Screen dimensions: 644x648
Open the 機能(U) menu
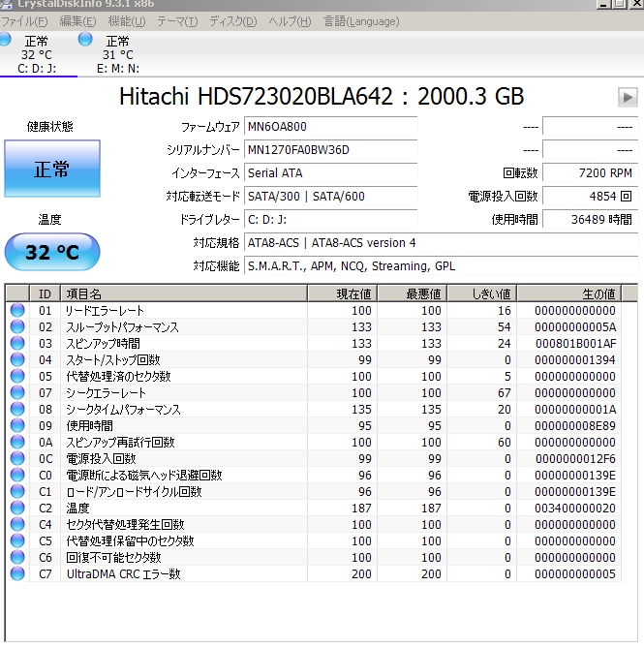[x=127, y=21]
